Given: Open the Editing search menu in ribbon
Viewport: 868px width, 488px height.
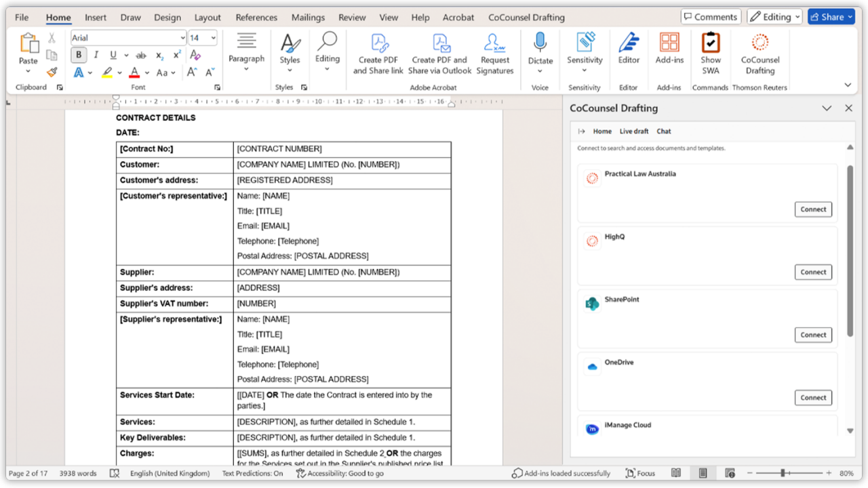Looking at the screenshot, I should tap(328, 52).
